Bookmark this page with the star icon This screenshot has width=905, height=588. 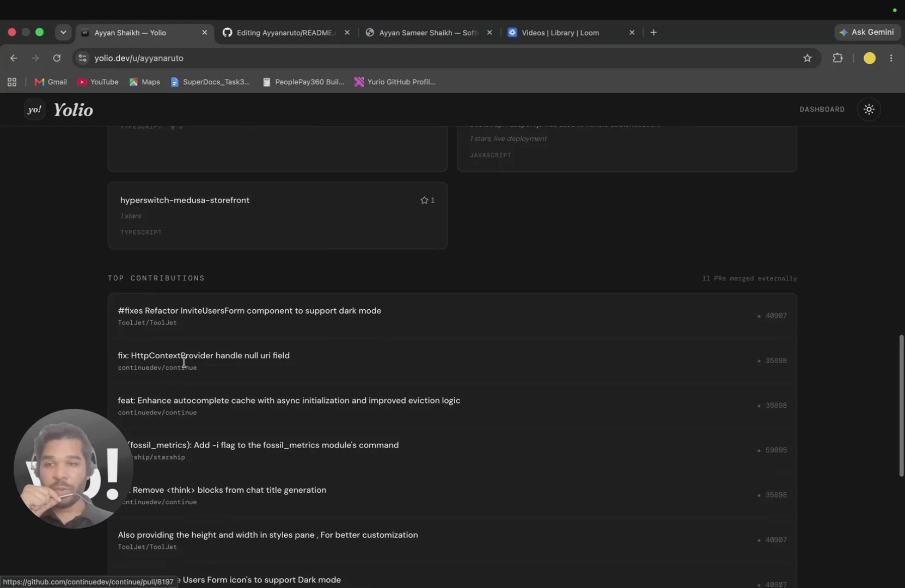pos(807,58)
